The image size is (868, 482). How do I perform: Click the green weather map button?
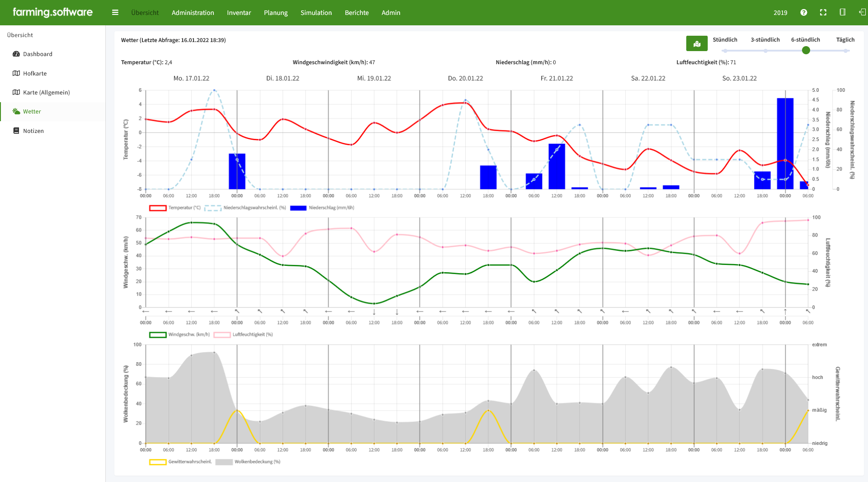(x=697, y=43)
